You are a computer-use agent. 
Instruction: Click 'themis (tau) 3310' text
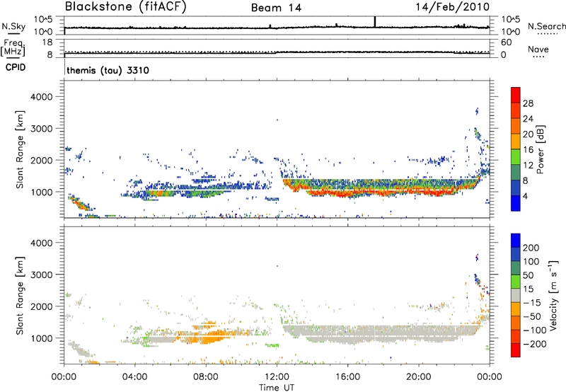pyautogui.click(x=108, y=70)
